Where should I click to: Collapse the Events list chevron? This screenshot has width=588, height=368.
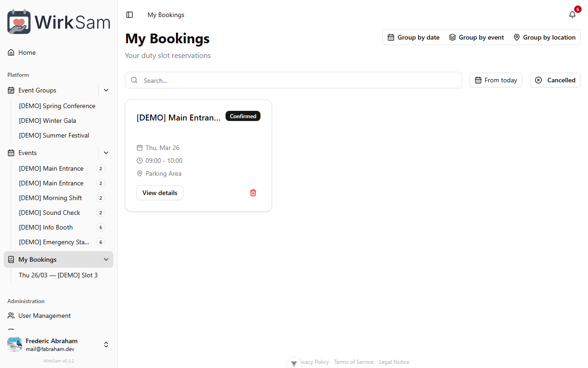106,153
